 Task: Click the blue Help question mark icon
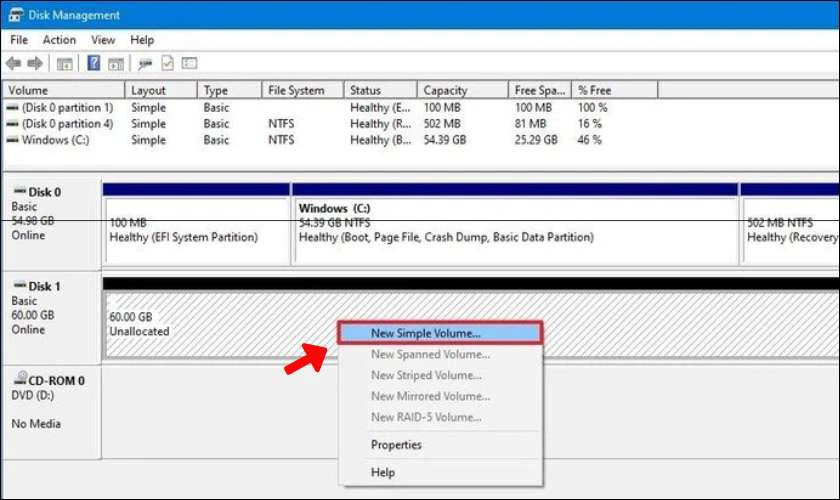(x=93, y=63)
